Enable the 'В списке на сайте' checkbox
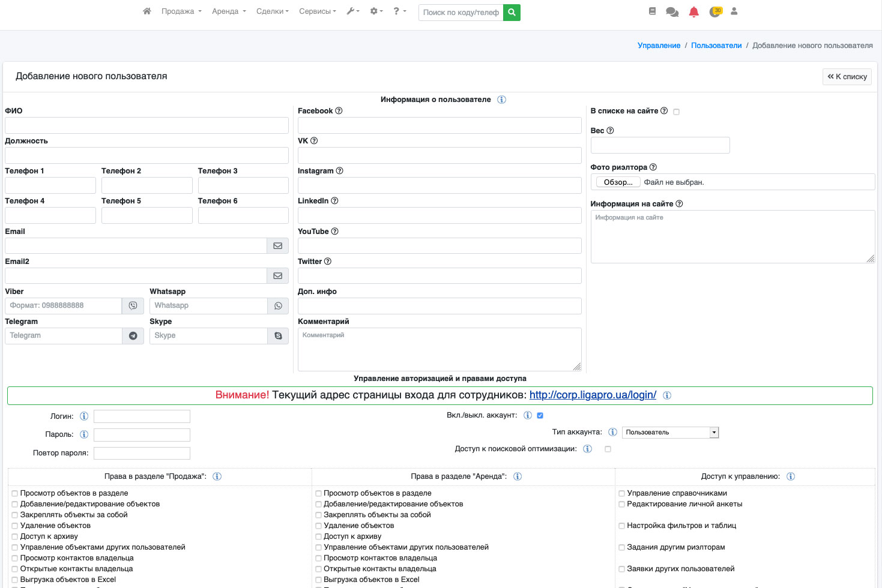The width and height of the screenshot is (882, 588). pyautogui.click(x=676, y=112)
